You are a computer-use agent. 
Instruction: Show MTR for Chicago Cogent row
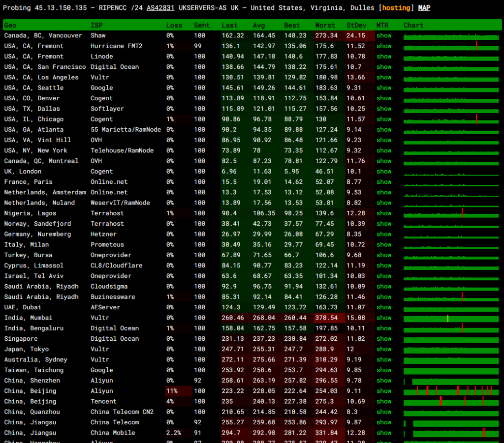(x=384, y=119)
